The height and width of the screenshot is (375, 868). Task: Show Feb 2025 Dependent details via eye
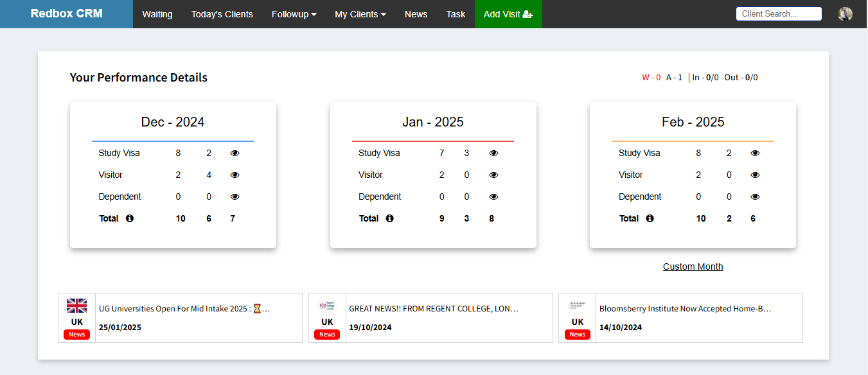(755, 197)
